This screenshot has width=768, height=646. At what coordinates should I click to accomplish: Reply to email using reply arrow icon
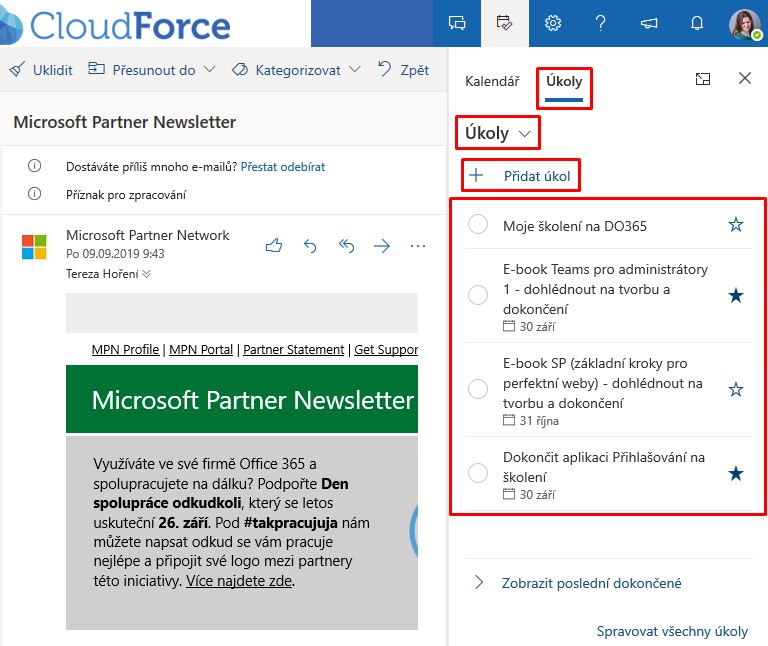point(310,246)
